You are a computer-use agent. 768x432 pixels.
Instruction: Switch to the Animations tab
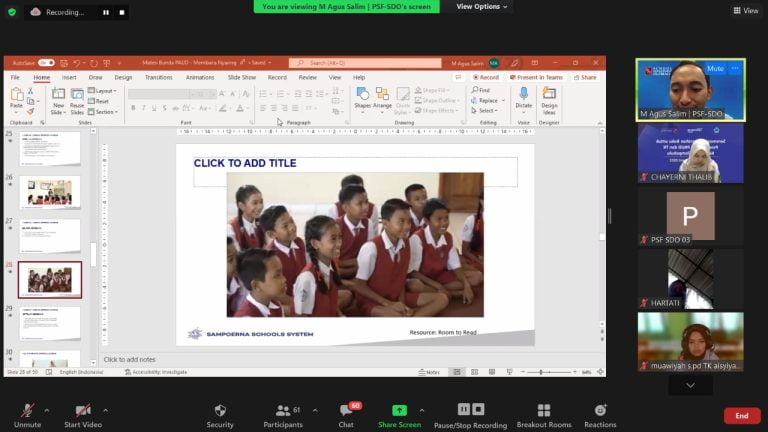coord(200,77)
